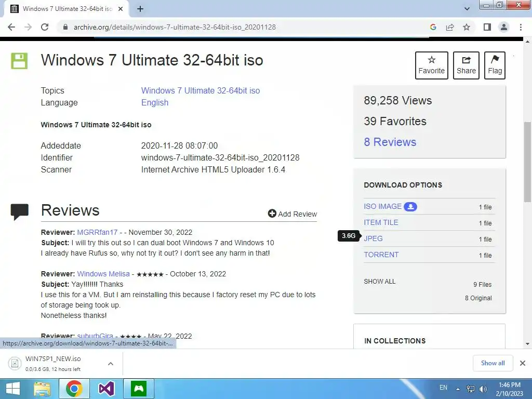Open the green game controller taskbar app
Image resolution: width=532 pixels, height=399 pixels.
click(x=138, y=389)
